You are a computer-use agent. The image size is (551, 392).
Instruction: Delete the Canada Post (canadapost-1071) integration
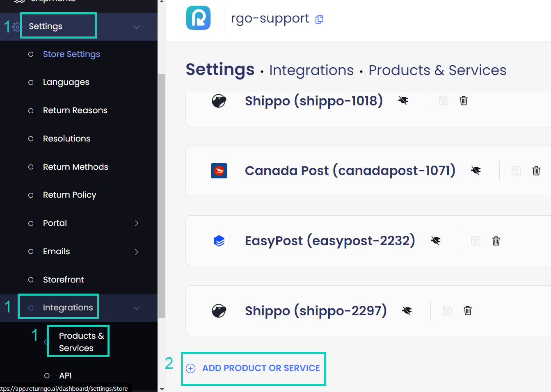point(536,171)
